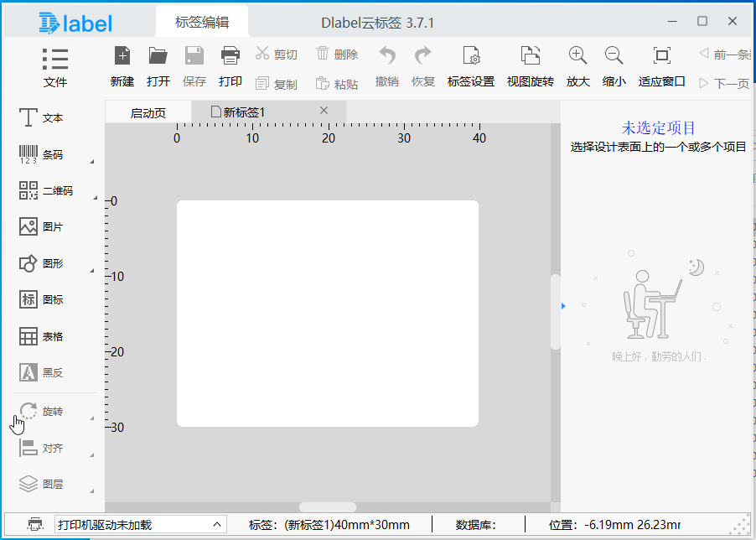Create a new label with 新建
Image resolution: width=756 pixels, height=540 pixels.
pyautogui.click(x=122, y=67)
